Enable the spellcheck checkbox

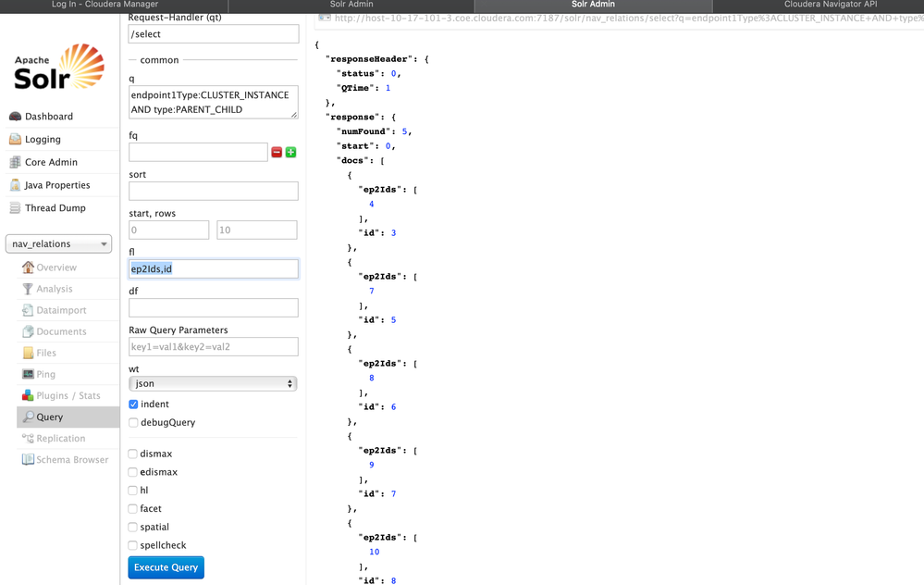click(133, 545)
